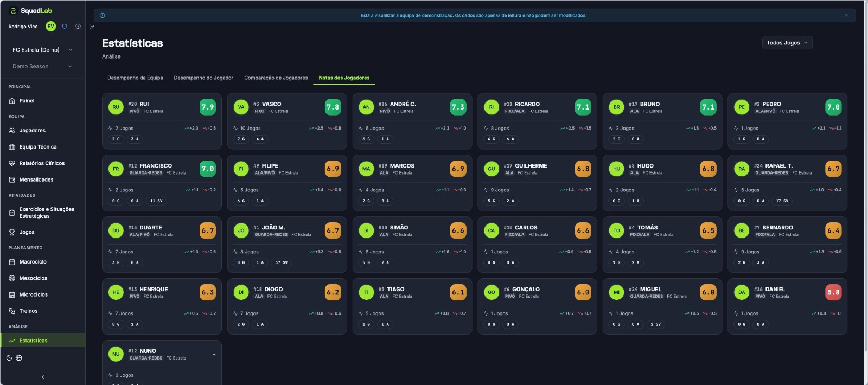Click the Treinos tactics icon
This screenshot has height=385, width=868.
pyautogui.click(x=12, y=311)
